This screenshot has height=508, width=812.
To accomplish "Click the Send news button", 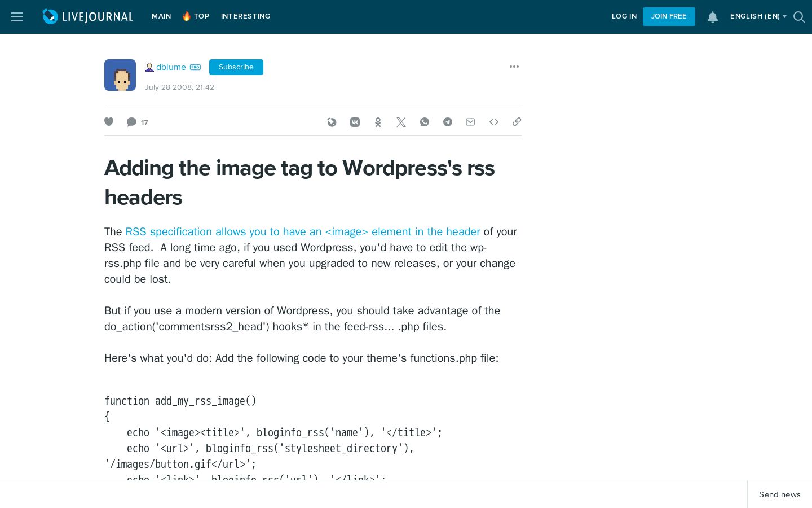I will pos(780,494).
